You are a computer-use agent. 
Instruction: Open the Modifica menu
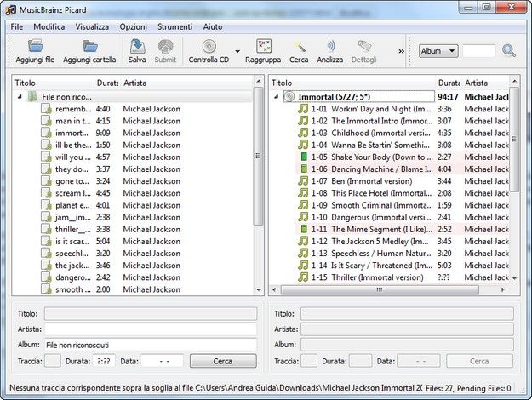[49, 26]
